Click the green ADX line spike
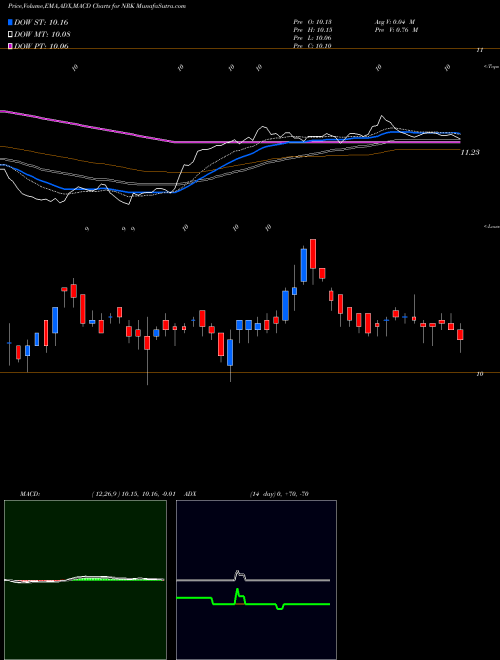The height and width of the screenshot is (660, 500). coord(238,596)
